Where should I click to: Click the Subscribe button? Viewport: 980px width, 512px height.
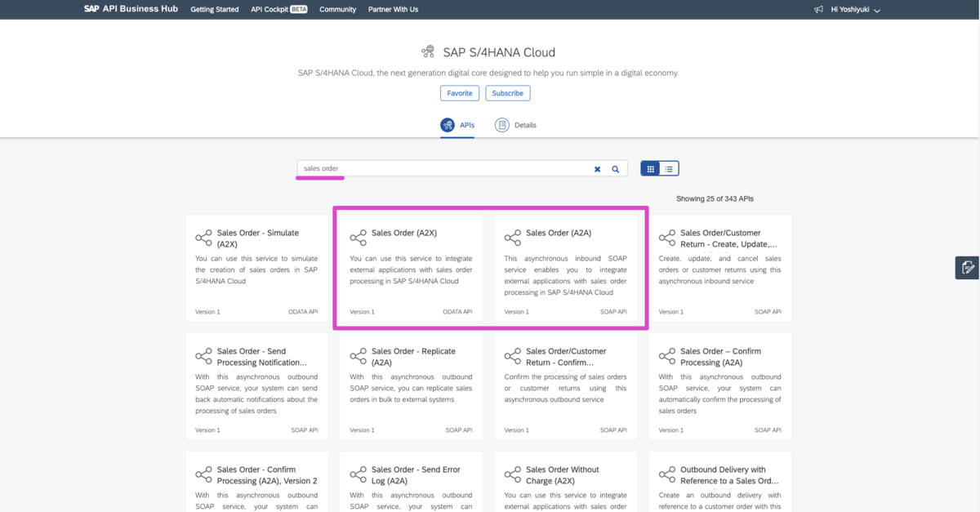[508, 93]
